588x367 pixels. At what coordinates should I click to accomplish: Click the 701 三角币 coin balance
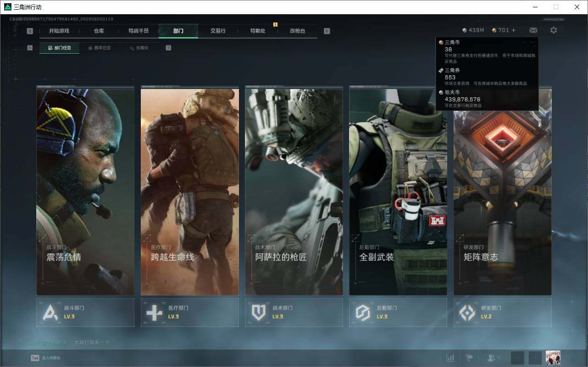click(x=500, y=30)
